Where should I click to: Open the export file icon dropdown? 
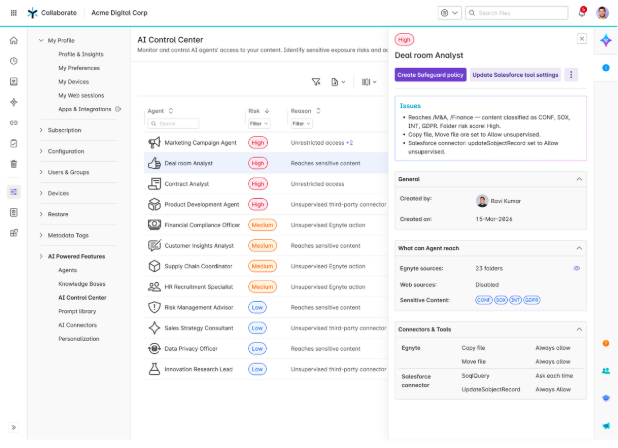[x=338, y=82]
